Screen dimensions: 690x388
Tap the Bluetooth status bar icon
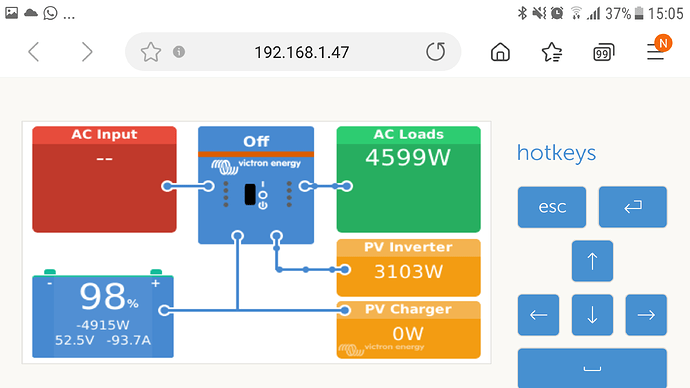(x=522, y=13)
